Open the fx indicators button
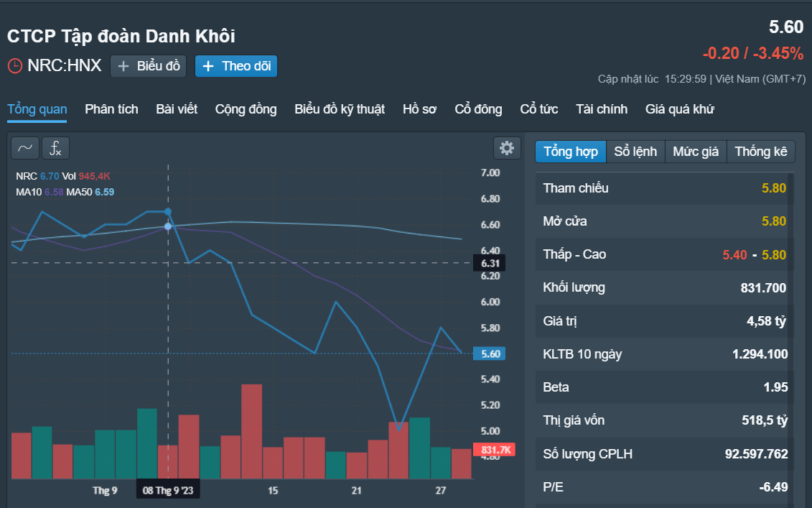Image resolution: width=812 pixels, height=508 pixels. pyautogui.click(x=55, y=148)
